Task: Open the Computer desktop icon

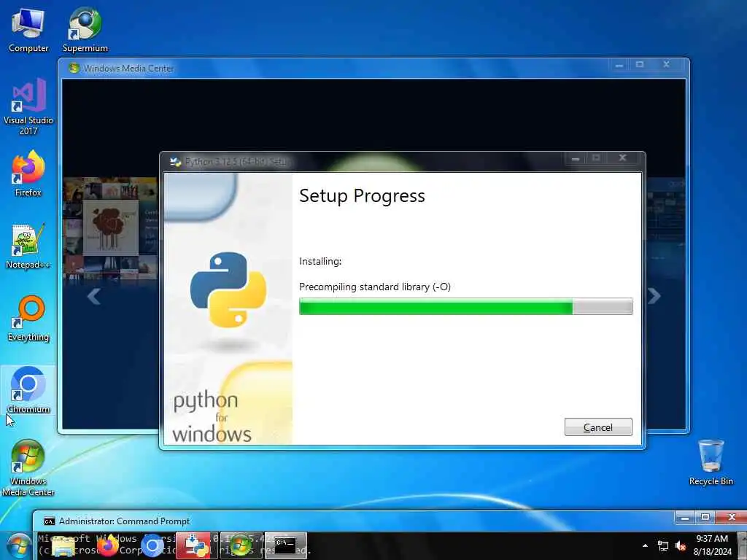Action: (x=28, y=29)
